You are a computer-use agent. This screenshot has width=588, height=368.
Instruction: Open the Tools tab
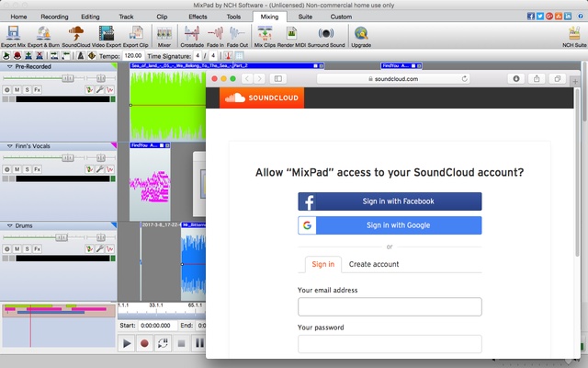pos(233,17)
